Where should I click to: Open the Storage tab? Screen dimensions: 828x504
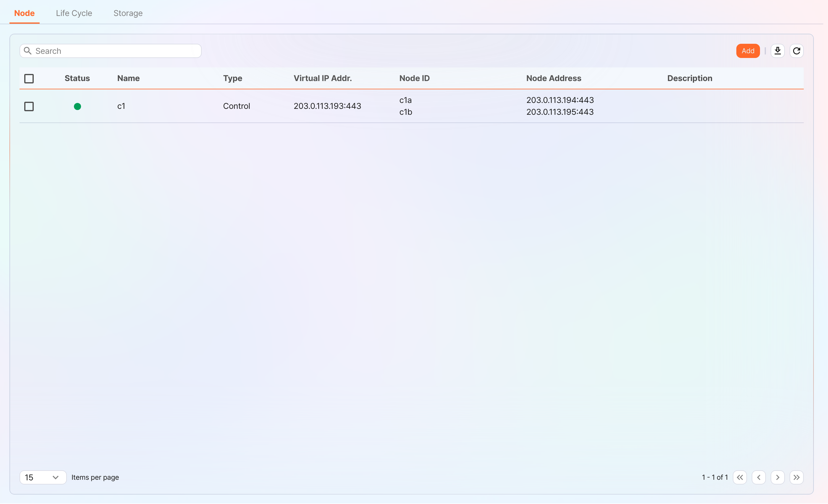coord(128,13)
